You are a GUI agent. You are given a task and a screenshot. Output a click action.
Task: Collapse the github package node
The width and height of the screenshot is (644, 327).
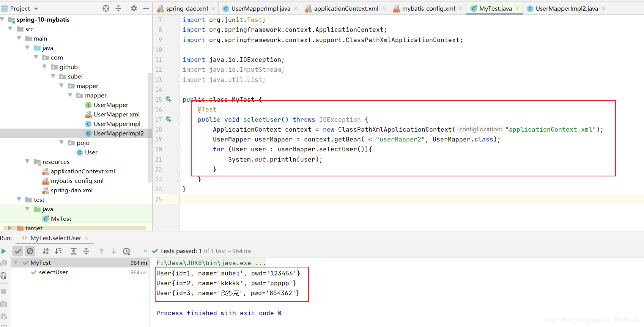click(44, 67)
